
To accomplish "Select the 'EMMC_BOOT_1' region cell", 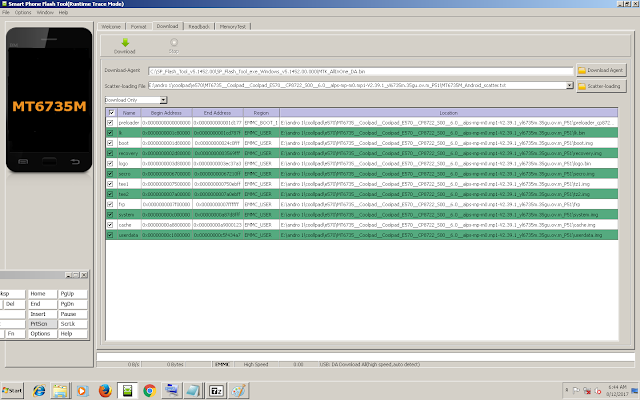I will (261, 122).
